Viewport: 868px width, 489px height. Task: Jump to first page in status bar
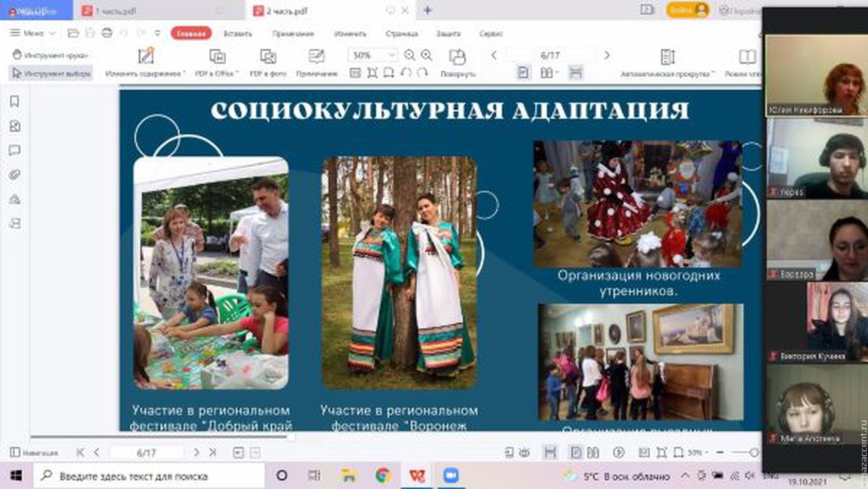click(81, 452)
